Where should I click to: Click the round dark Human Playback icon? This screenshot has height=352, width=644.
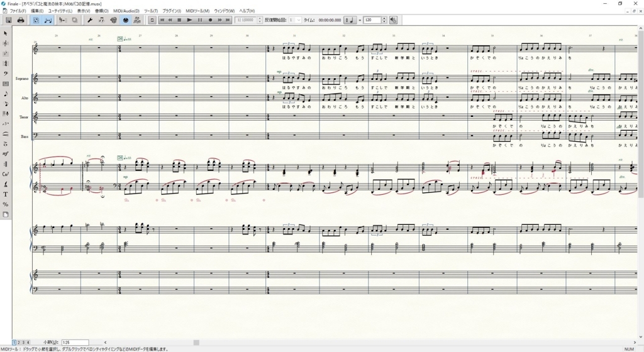[x=125, y=20]
